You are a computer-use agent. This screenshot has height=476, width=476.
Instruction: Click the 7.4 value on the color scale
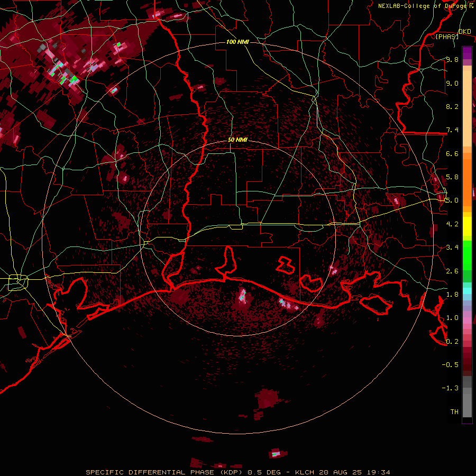[452, 130]
